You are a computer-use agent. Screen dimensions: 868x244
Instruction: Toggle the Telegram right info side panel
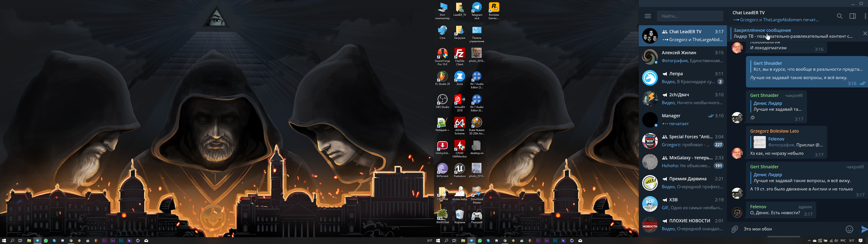coord(852,16)
